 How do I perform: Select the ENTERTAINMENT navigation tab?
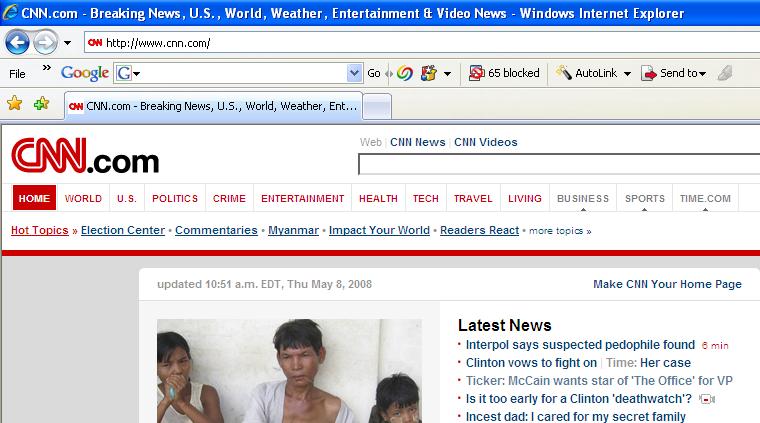tap(302, 198)
